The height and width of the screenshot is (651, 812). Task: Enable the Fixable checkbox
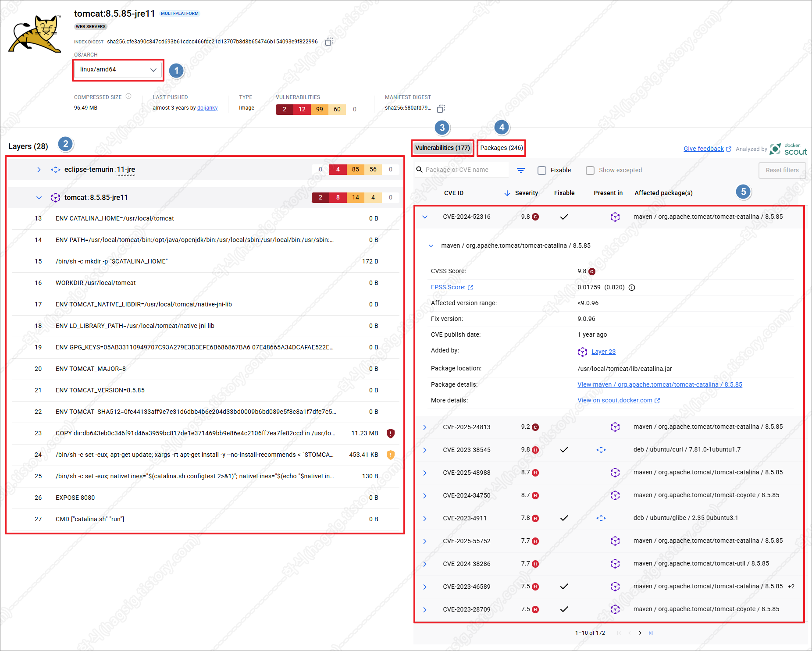pyautogui.click(x=542, y=171)
